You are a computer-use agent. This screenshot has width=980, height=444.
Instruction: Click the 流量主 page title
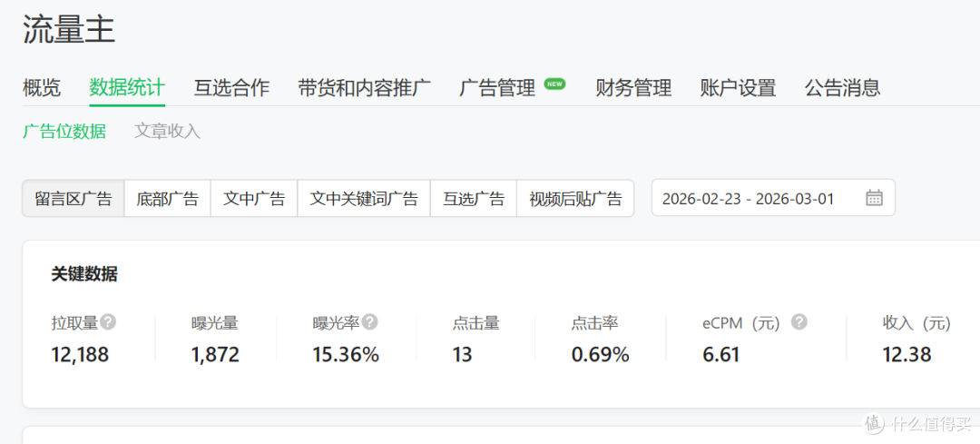[69, 29]
